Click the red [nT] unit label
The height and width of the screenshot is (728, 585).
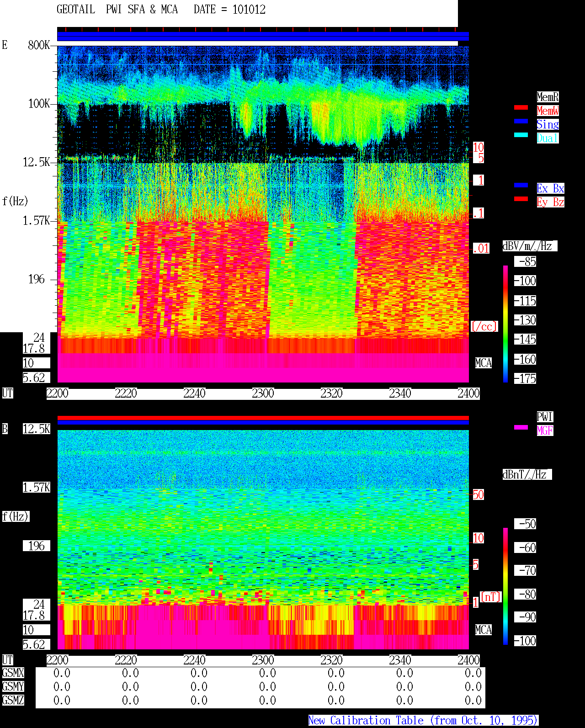[491, 596]
